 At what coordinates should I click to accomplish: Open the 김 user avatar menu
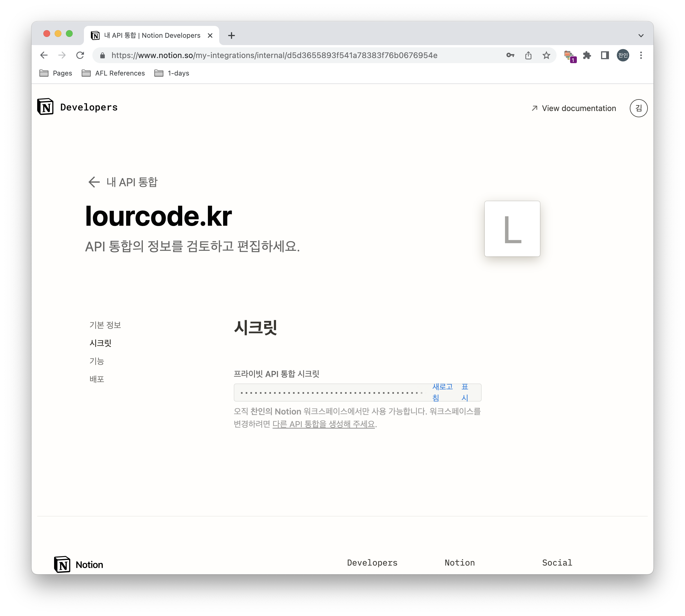click(x=638, y=108)
